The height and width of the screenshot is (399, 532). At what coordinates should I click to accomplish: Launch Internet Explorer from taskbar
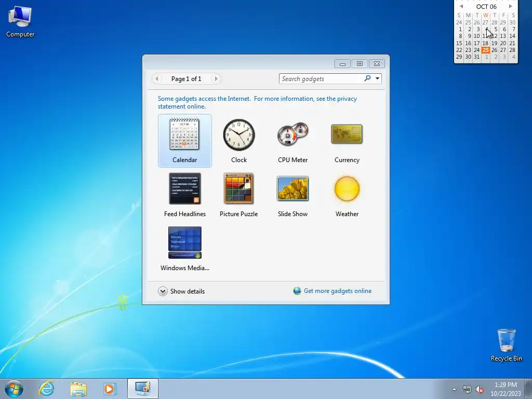coord(46,389)
